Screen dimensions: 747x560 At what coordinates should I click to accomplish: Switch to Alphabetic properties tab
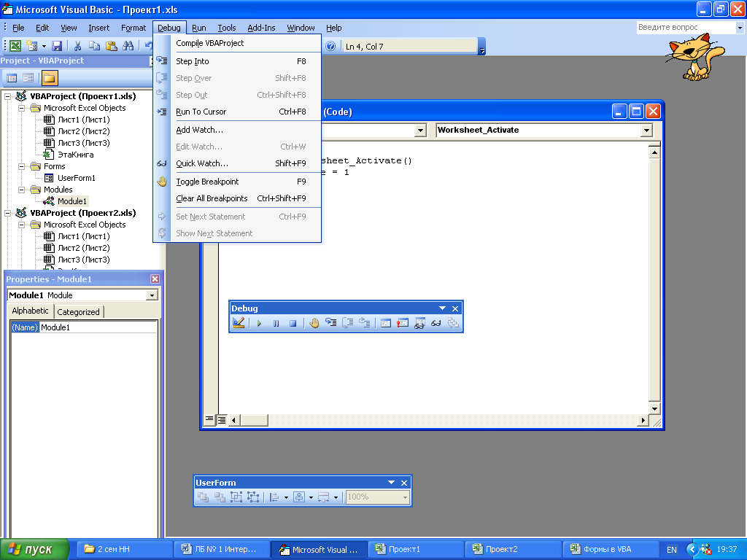(30, 311)
